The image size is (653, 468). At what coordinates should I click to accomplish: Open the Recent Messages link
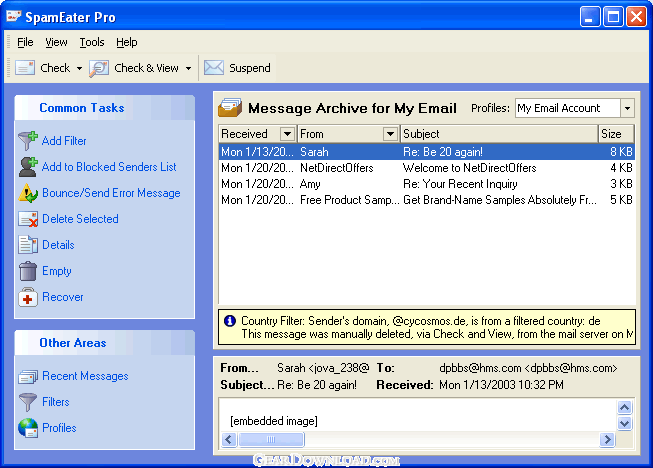85,376
